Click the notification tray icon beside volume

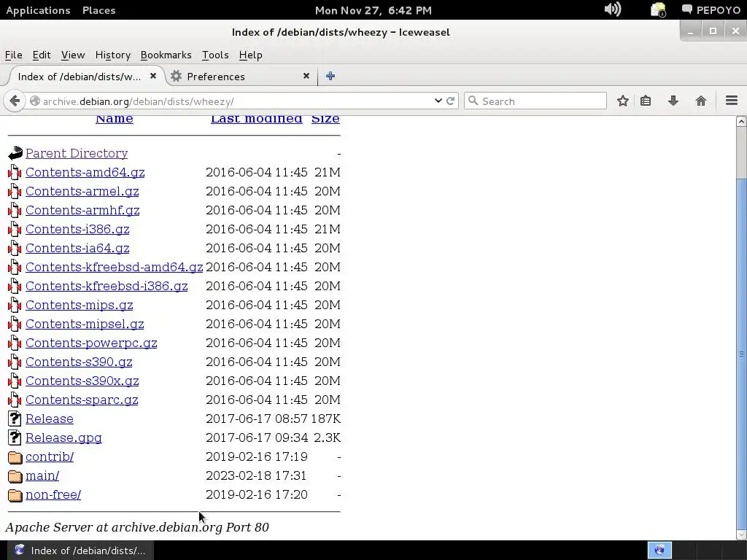tap(659, 10)
